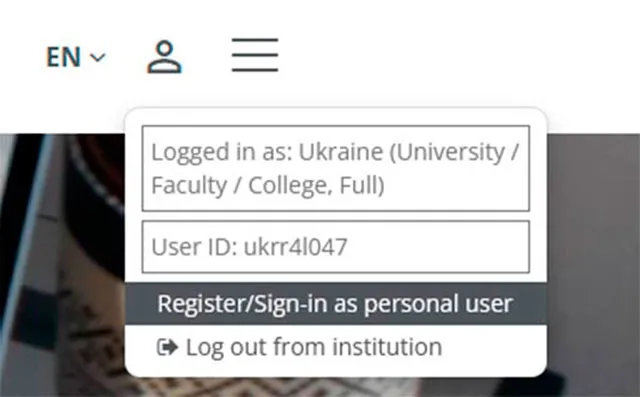Viewport: 640px width, 397px height.
Task: Open the EN language selector
Action: coord(76,57)
